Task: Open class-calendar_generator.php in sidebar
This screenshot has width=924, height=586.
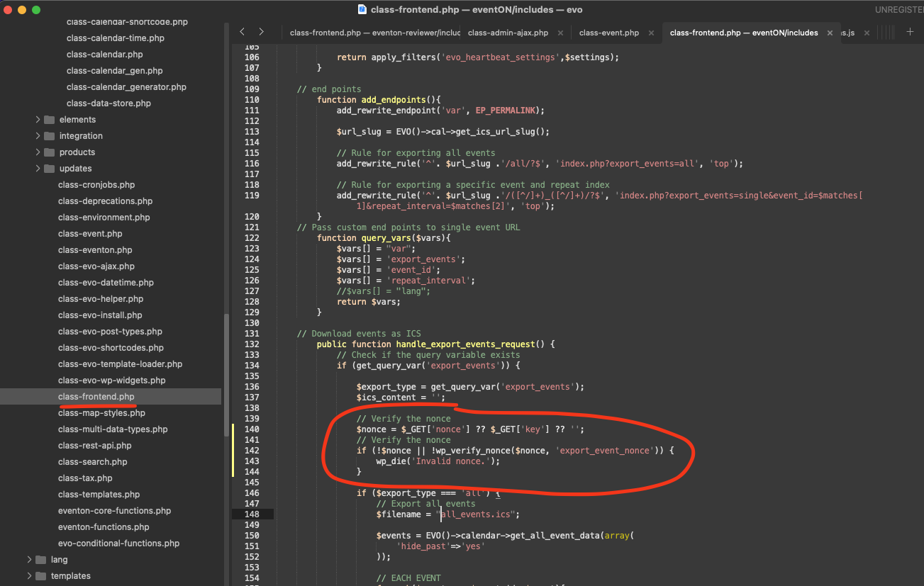Action: (126, 87)
